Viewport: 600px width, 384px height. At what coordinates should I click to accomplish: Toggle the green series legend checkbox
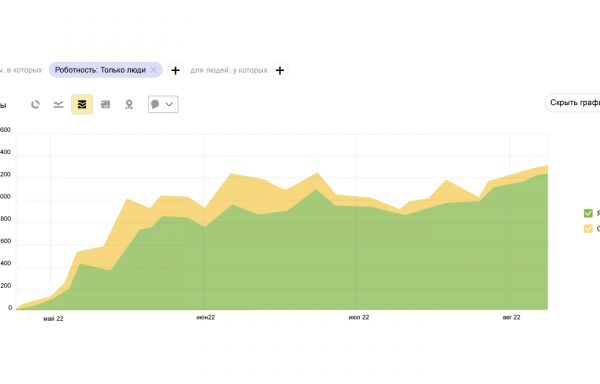point(588,213)
